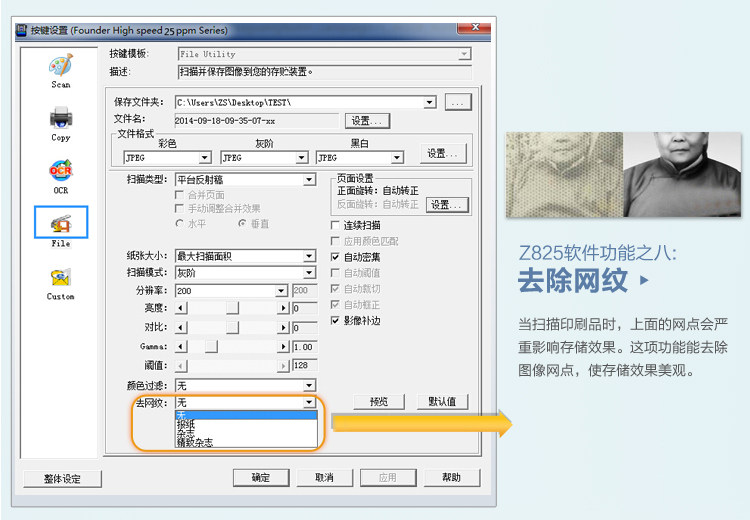Viewport: 750px width, 520px height.
Task: Toggle the 自动密集 checkbox
Action: tap(335, 257)
